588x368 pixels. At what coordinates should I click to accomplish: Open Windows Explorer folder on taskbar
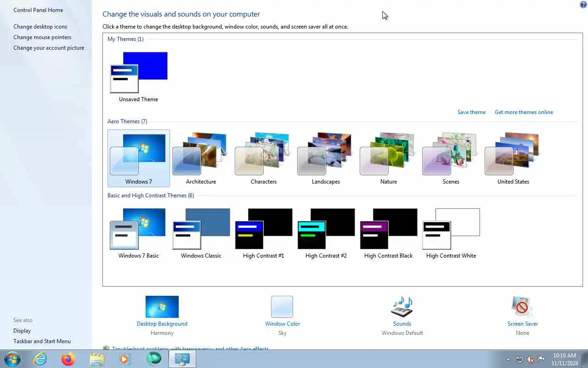tap(97, 359)
